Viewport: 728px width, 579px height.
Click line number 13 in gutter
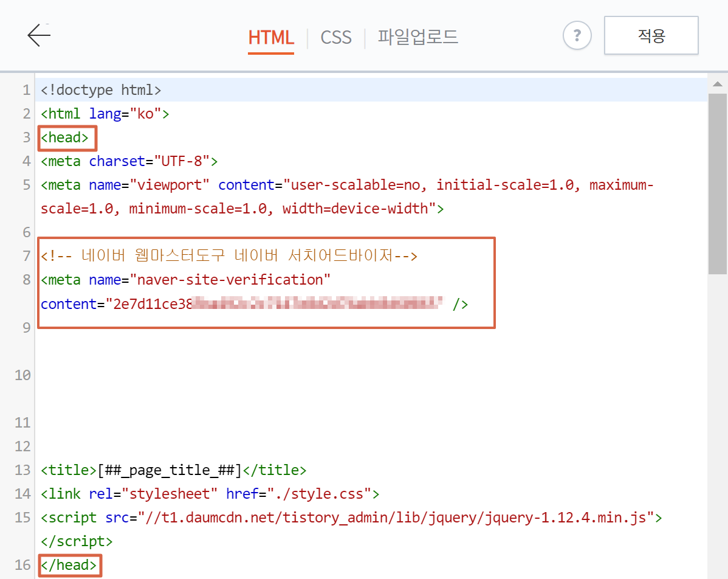(x=22, y=470)
